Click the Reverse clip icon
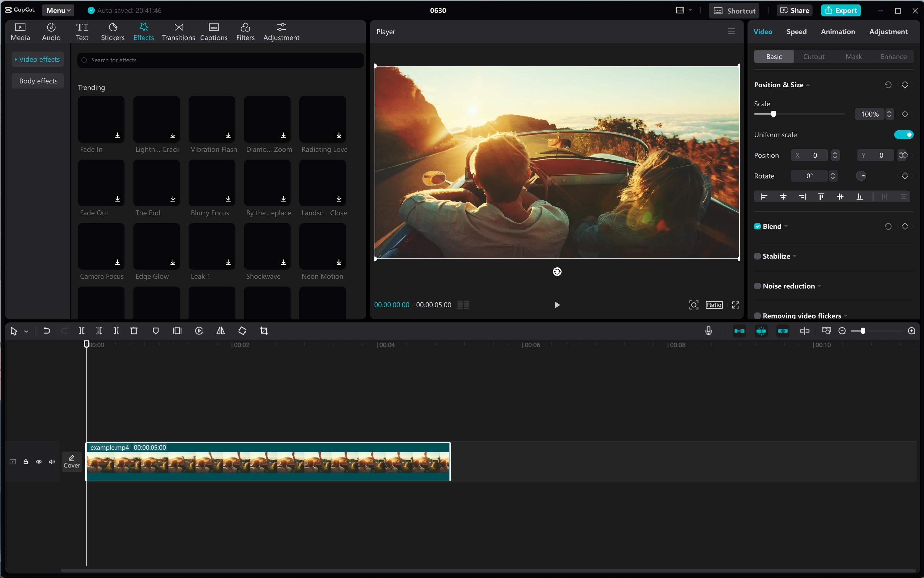The width and height of the screenshot is (924, 578). [199, 331]
